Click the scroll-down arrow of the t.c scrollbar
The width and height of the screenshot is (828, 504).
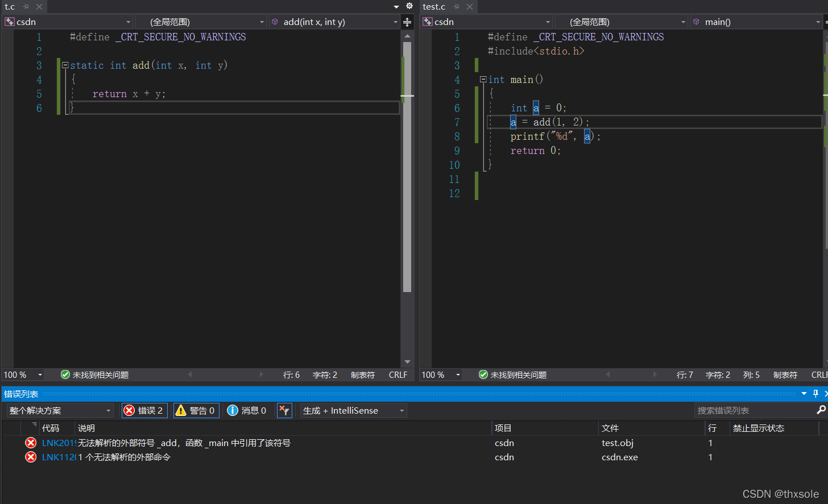tap(407, 362)
